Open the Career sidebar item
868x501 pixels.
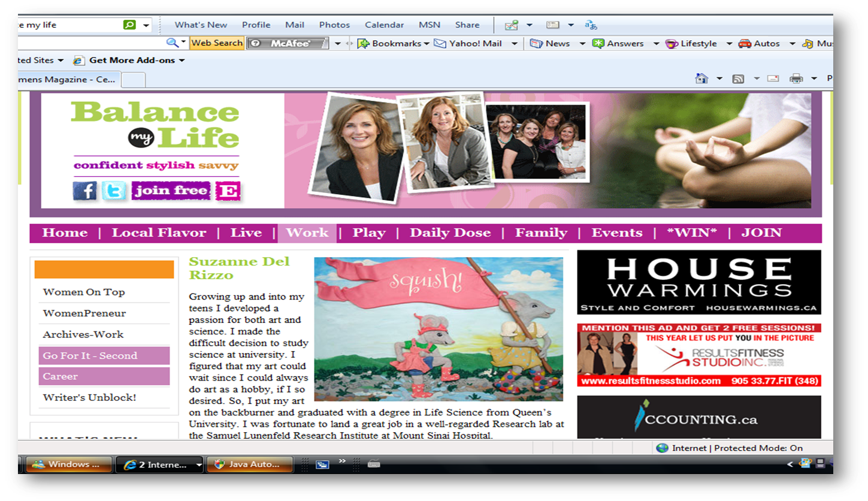click(x=104, y=376)
